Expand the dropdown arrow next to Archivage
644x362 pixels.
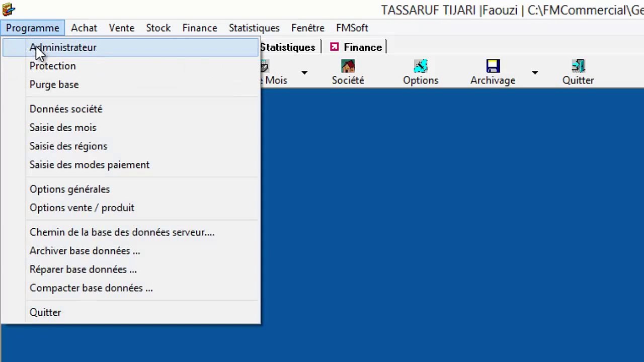[535, 73]
